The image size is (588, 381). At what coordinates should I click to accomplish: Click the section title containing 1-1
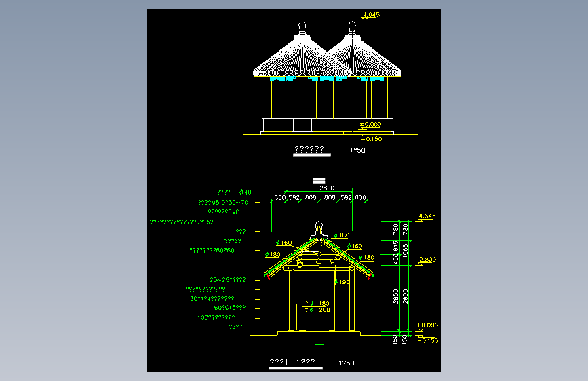point(292,362)
